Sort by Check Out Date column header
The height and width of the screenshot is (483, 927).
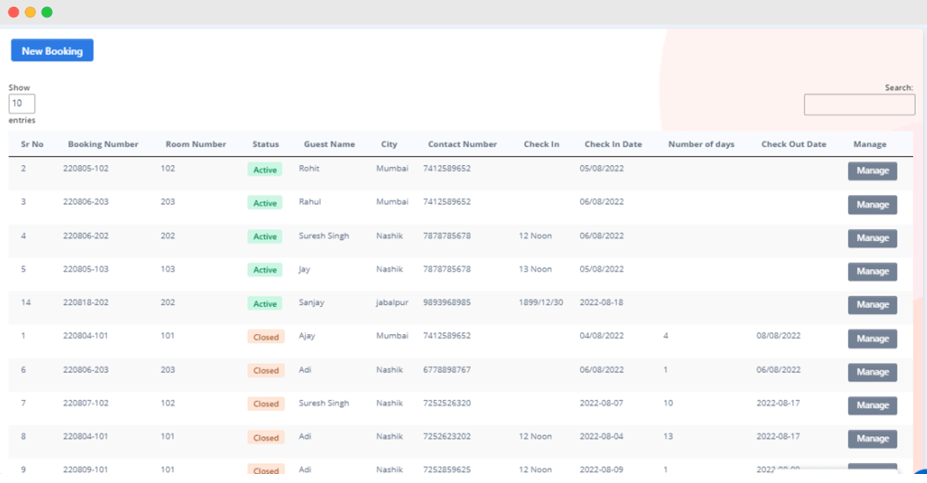click(793, 144)
